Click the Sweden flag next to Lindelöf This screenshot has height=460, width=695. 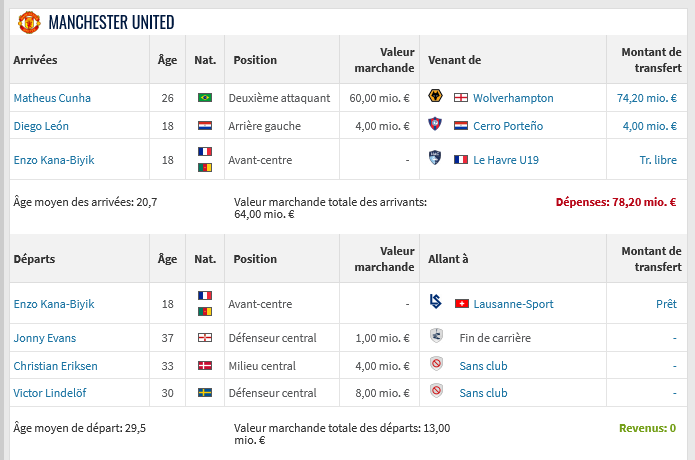[205, 393]
